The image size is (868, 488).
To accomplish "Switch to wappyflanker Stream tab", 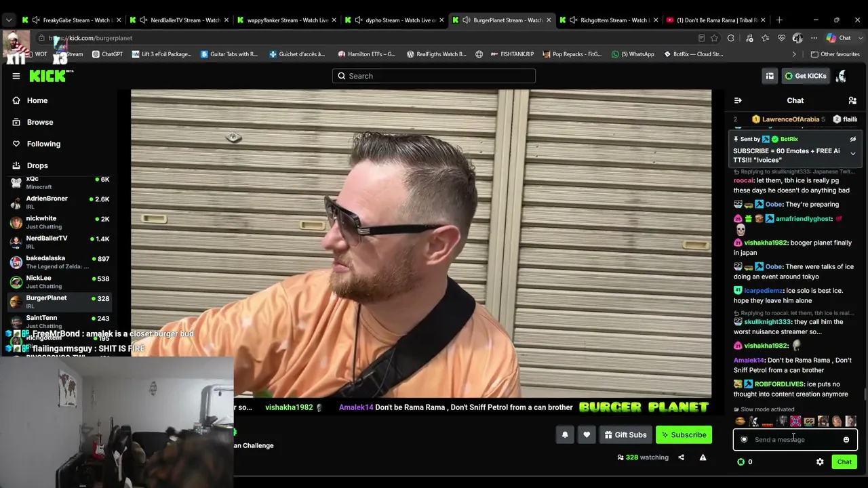I will pos(285,20).
